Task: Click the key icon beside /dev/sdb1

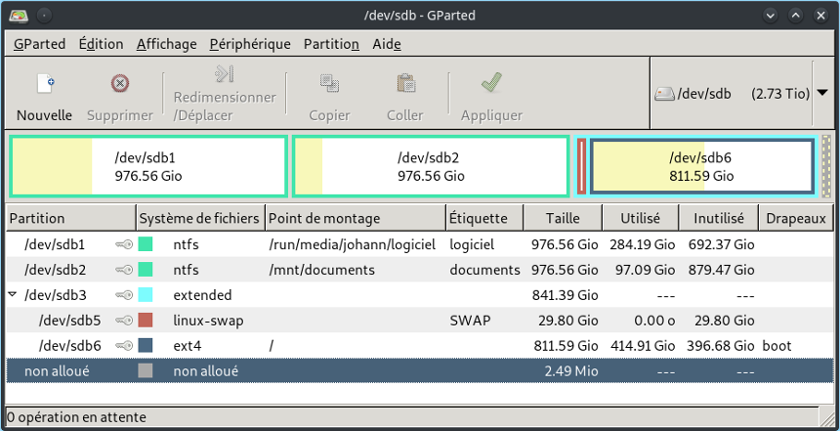Action: (123, 244)
